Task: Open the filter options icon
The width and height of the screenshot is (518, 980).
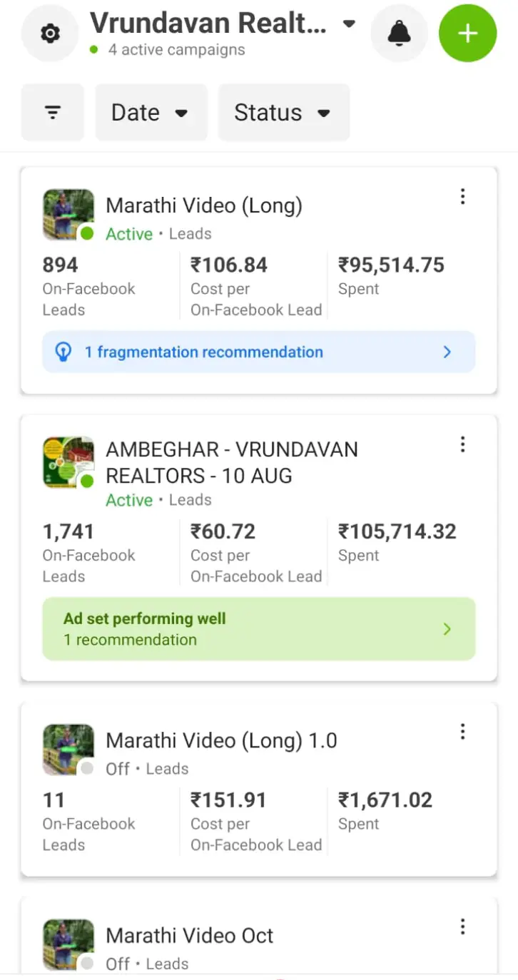Action: 53,113
